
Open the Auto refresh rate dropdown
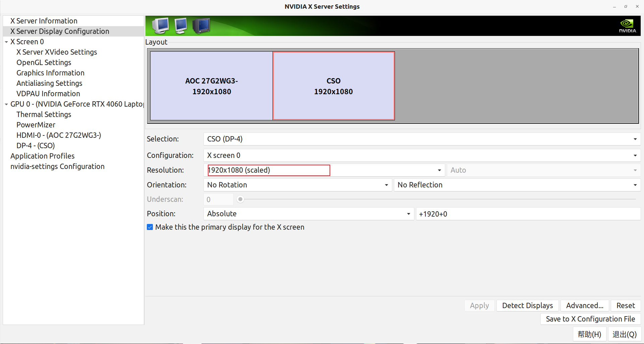click(543, 170)
